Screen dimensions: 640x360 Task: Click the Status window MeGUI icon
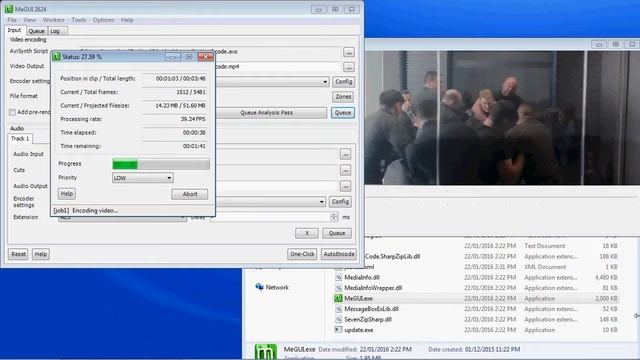(57, 57)
